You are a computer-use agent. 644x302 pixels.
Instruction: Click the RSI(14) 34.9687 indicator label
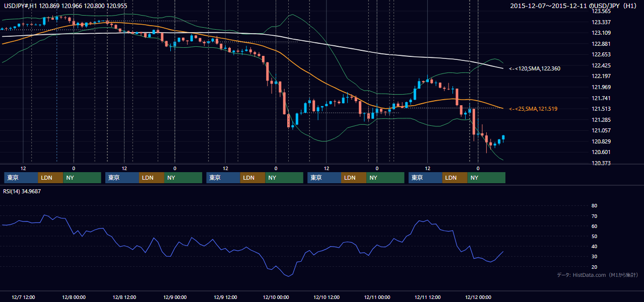point(23,191)
